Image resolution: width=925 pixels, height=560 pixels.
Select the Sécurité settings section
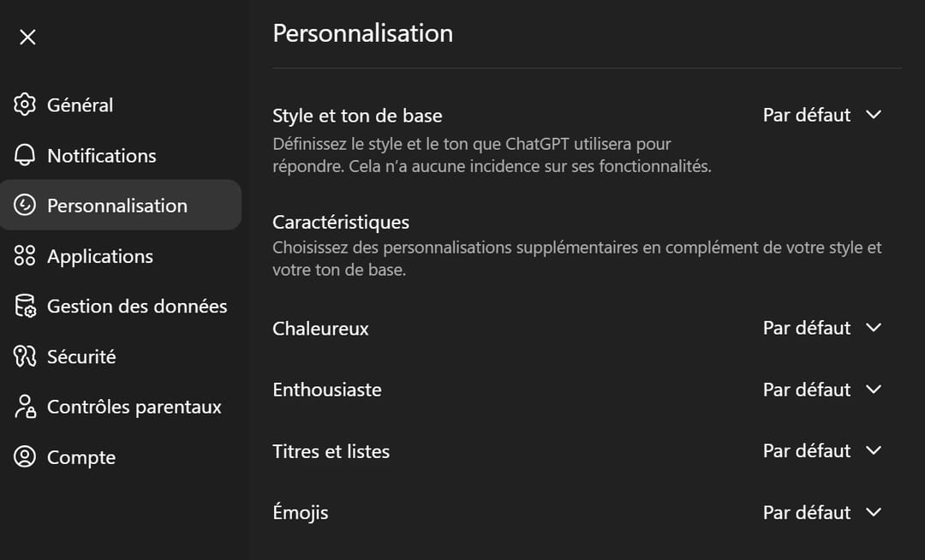coord(81,356)
